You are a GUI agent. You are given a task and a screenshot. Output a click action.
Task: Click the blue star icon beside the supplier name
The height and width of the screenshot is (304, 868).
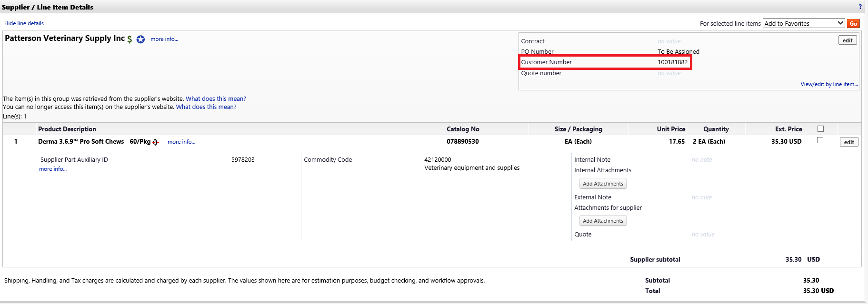pyautogui.click(x=140, y=39)
